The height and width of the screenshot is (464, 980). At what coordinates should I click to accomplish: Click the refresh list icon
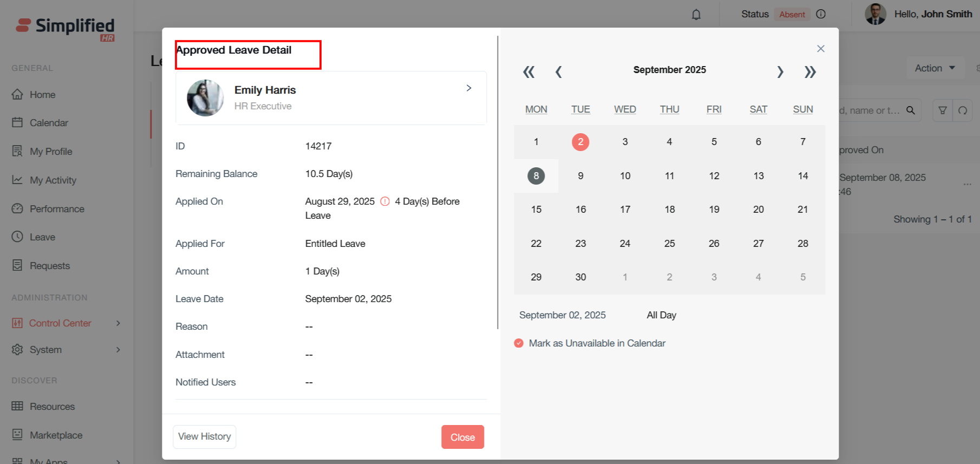point(963,110)
